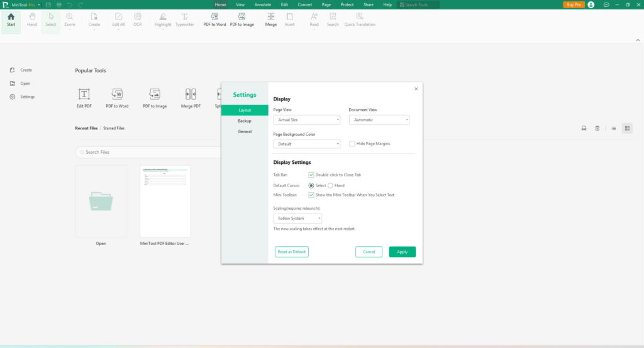
Task: Open the Layout settings tab
Action: coord(245,110)
